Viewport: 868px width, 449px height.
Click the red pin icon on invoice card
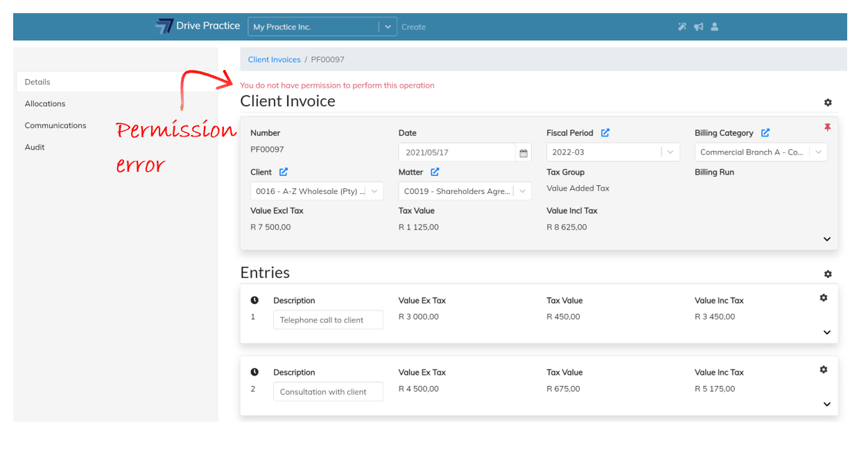827,127
